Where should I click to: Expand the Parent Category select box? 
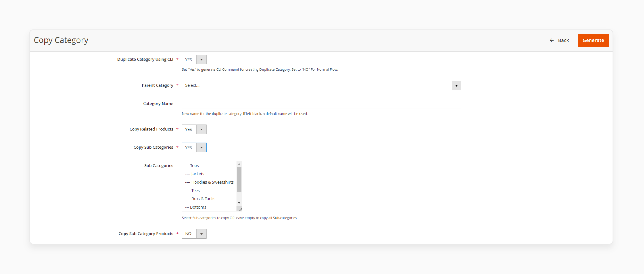[x=321, y=85]
